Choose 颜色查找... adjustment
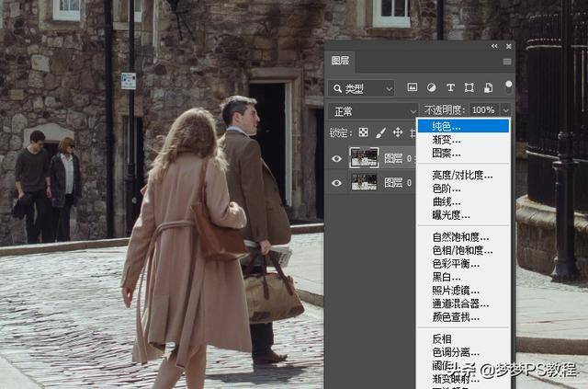The height and width of the screenshot is (389, 588). coord(463,317)
